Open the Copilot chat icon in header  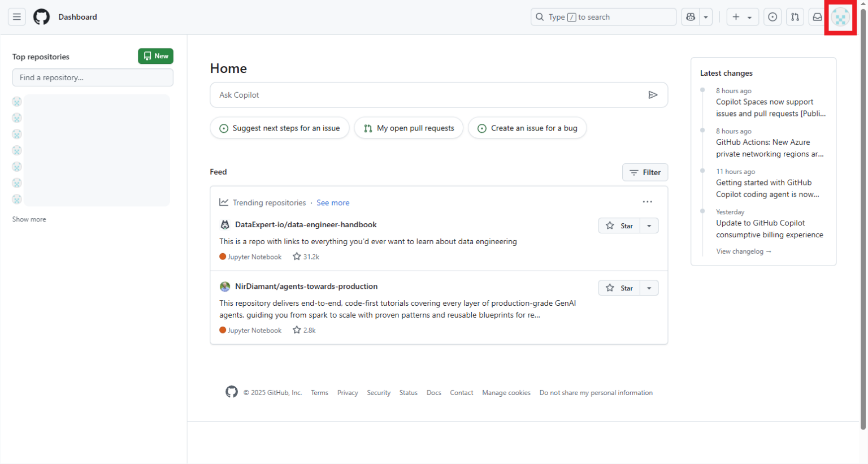pos(690,16)
